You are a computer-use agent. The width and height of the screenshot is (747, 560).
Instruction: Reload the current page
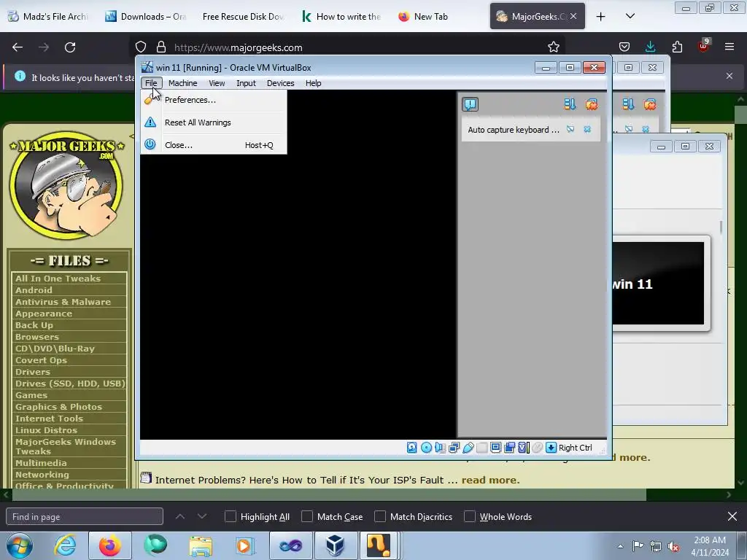click(70, 47)
